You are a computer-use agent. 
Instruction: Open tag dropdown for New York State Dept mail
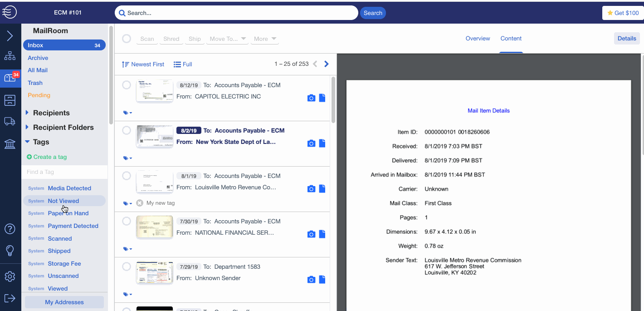[127, 158]
